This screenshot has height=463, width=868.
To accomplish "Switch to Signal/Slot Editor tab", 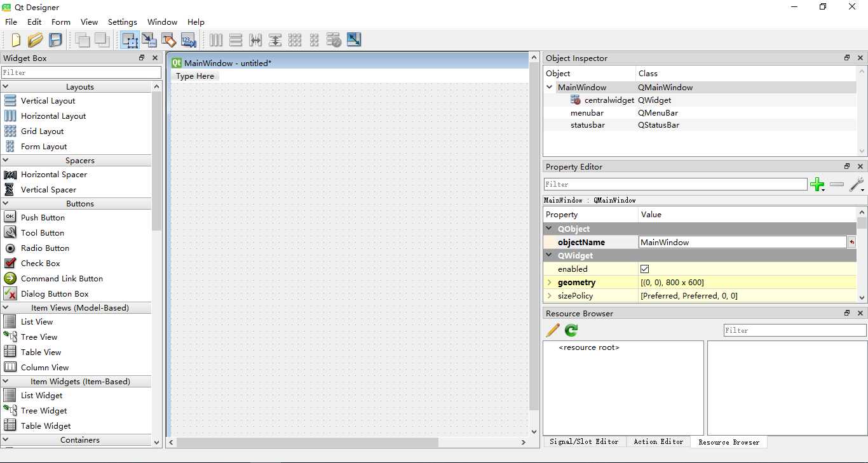I will pyautogui.click(x=584, y=441).
